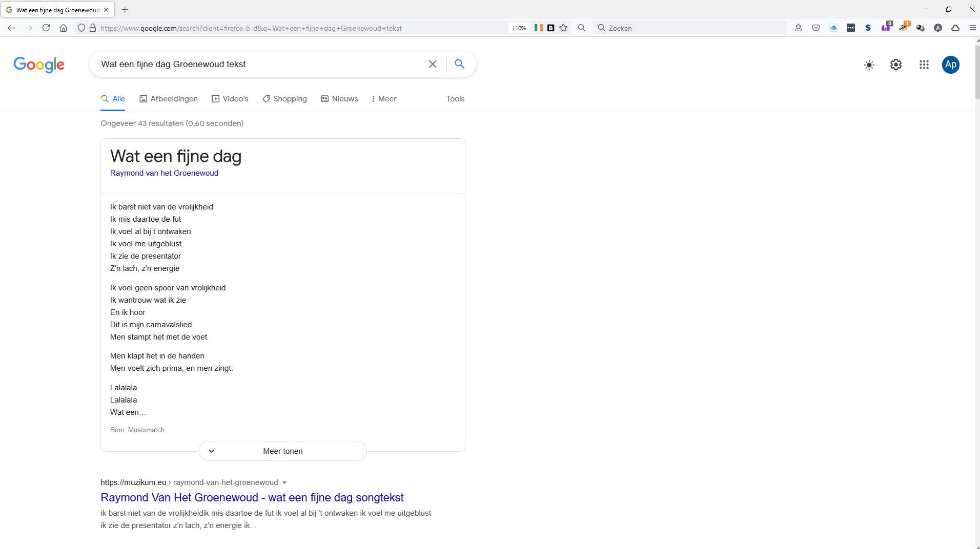Toggle dark theme sun icon
Screen dimensions: 980x549
coord(869,65)
